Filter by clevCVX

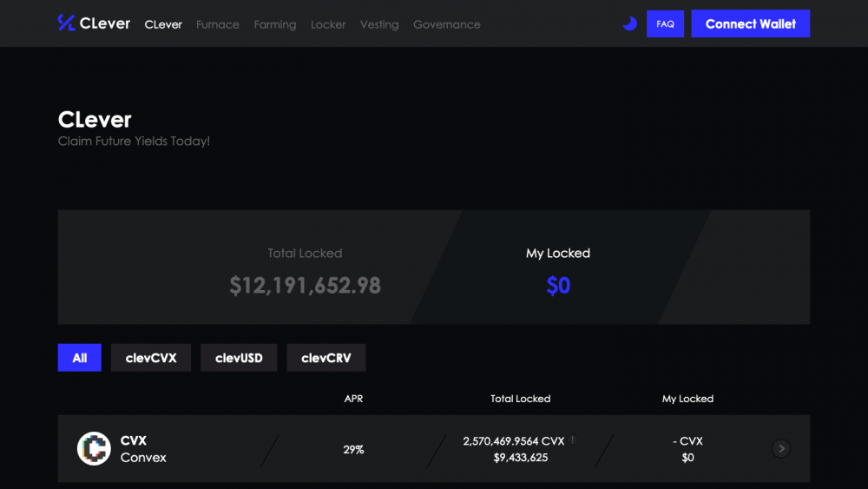(150, 358)
